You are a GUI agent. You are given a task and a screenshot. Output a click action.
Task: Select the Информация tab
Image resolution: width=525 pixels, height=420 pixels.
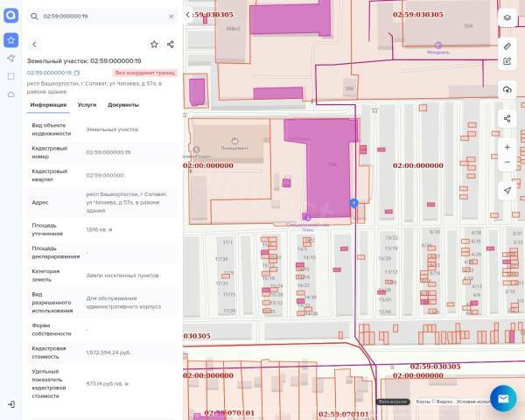tap(48, 105)
